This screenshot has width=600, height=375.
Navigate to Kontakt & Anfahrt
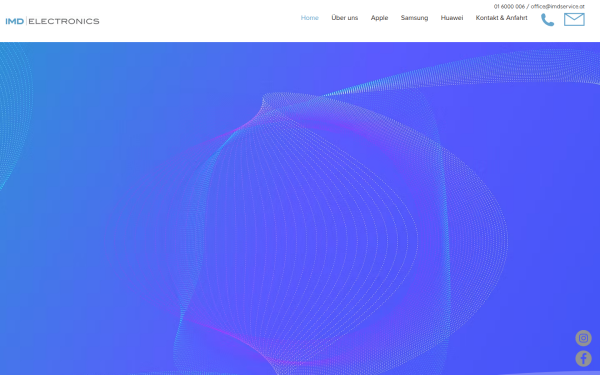tap(501, 18)
